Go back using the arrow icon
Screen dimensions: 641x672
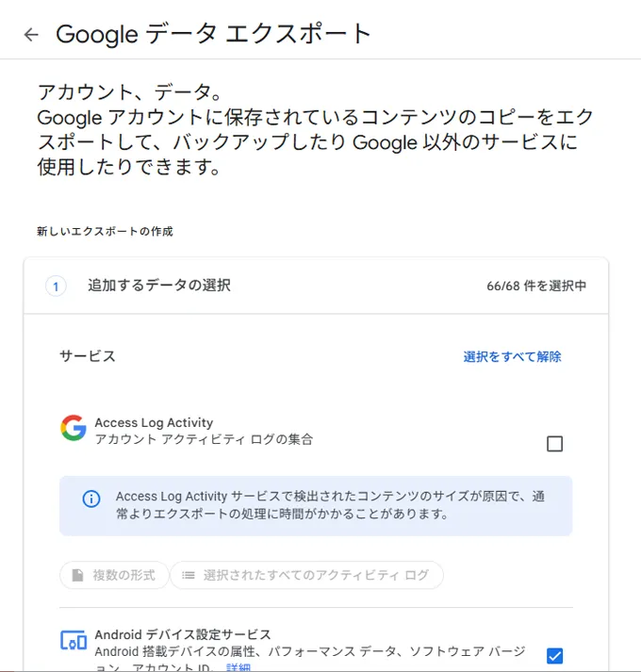point(32,35)
